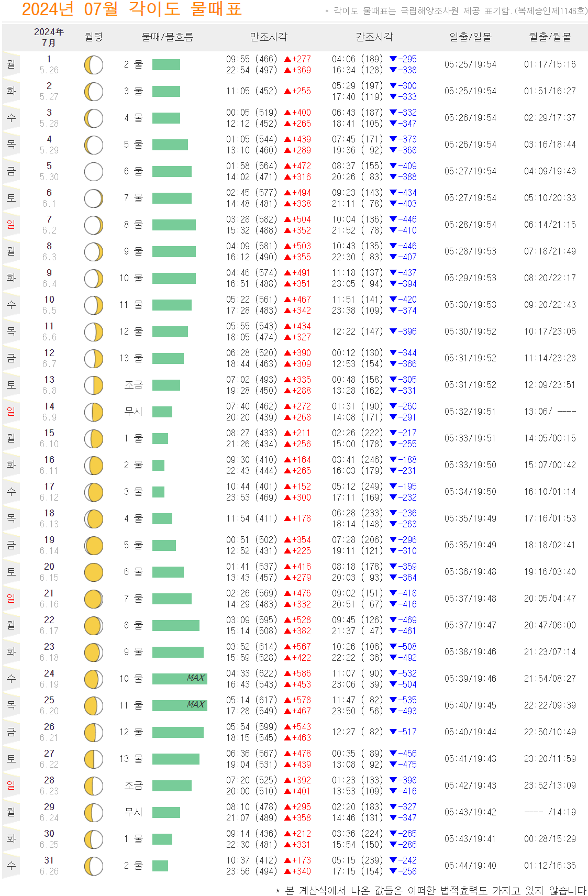Viewport: 588px width, 896px height.
Task: Click sunrise/sunset 05:25/19:54 for July 1
Action: (471, 64)
